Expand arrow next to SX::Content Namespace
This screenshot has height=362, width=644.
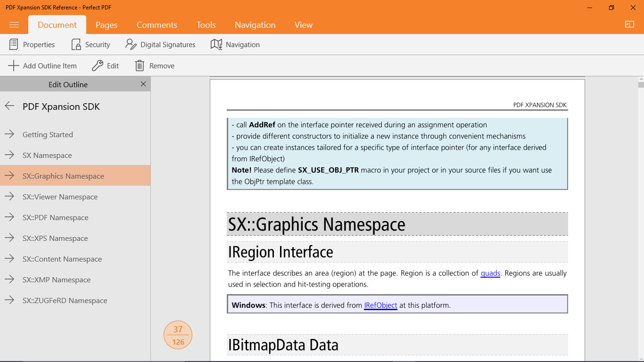point(9,259)
